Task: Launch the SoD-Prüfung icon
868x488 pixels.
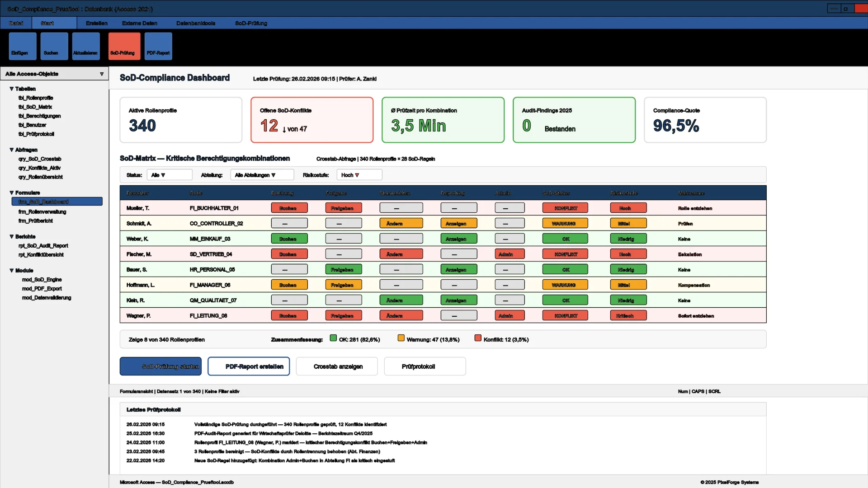Action: tap(123, 46)
